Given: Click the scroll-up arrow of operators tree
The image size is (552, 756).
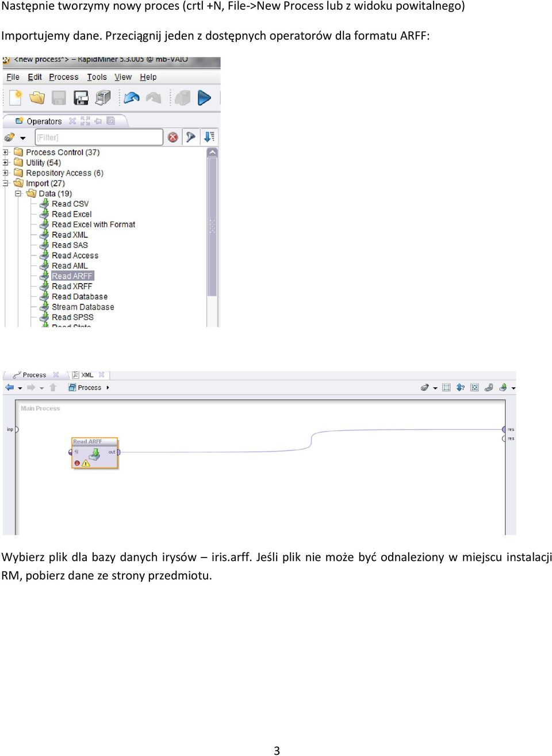Looking at the screenshot, I should 212,152.
